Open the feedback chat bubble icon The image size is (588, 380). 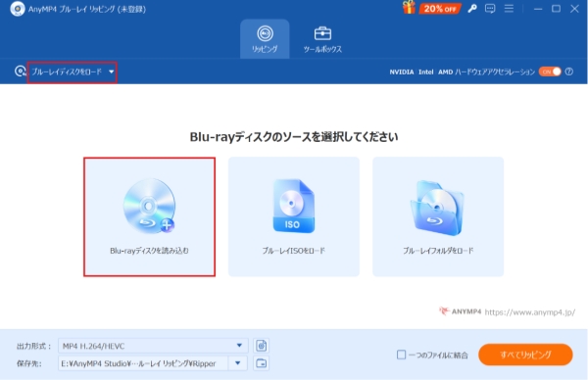point(490,9)
